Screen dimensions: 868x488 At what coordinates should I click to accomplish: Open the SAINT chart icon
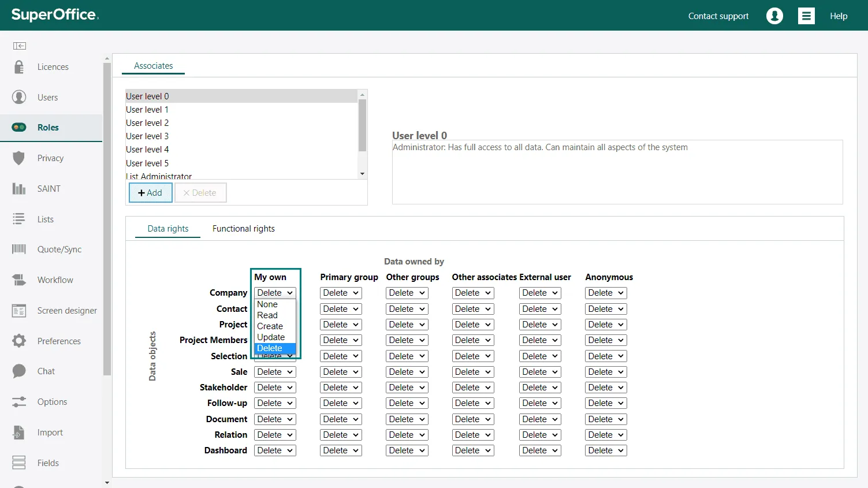click(x=19, y=189)
